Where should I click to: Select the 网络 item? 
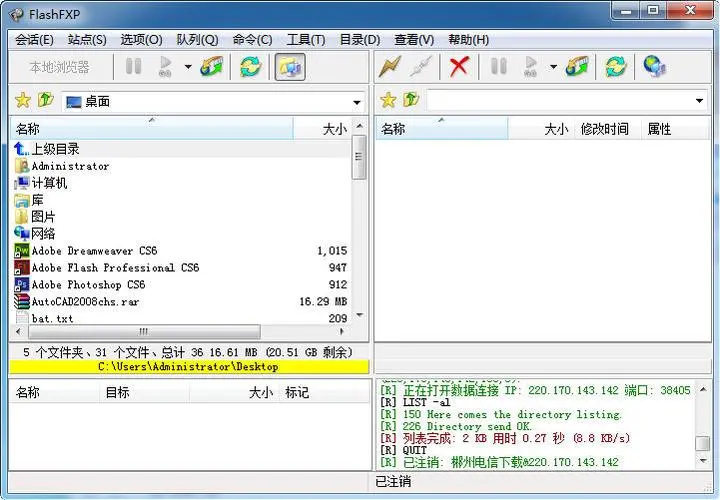[181, 234]
